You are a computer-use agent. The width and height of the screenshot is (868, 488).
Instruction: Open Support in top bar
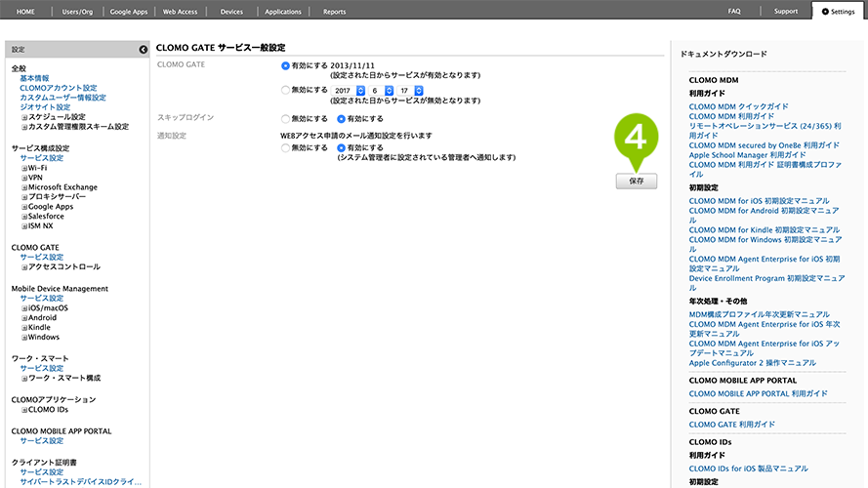[x=786, y=11]
